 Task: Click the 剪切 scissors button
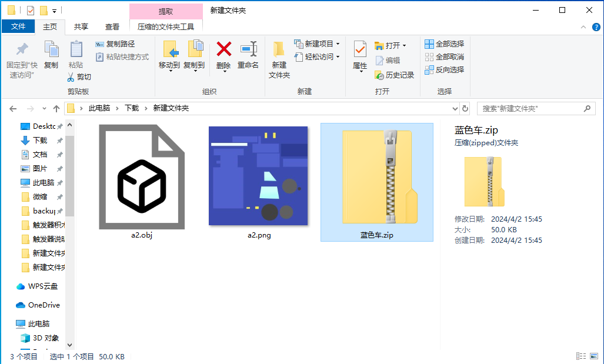click(x=79, y=76)
